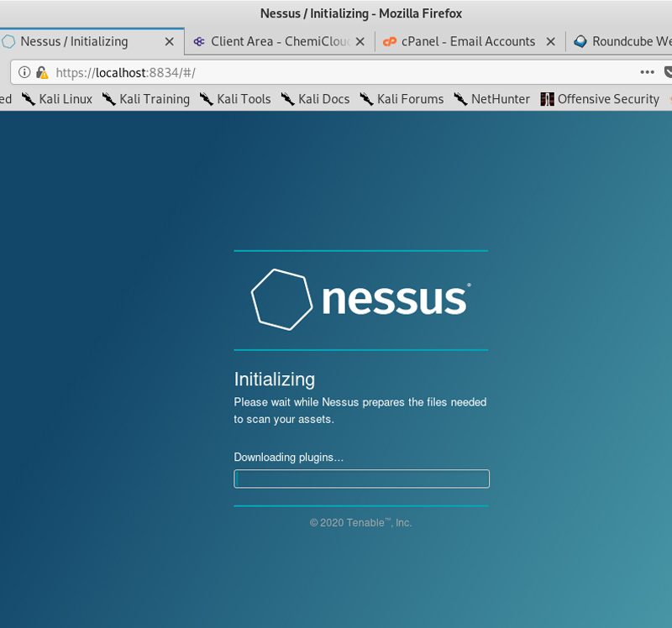This screenshot has width=672, height=628.
Task: Click the 2020 Tenable, Inc. copyright text
Action: [360, 522]
